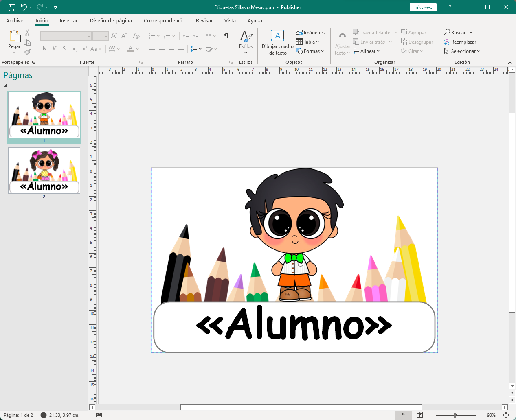Image resolution: width=516 pixels, height=420 pixels.
Task: Open the Insertar ribbon tab
Action: pos(68,21)
